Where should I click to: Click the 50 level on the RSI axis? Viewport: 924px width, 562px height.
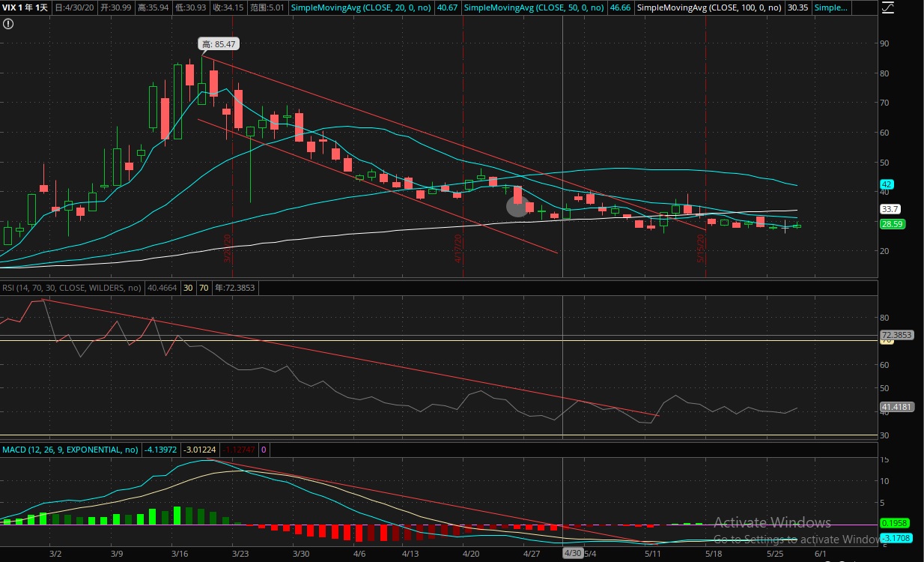(886, 388)
